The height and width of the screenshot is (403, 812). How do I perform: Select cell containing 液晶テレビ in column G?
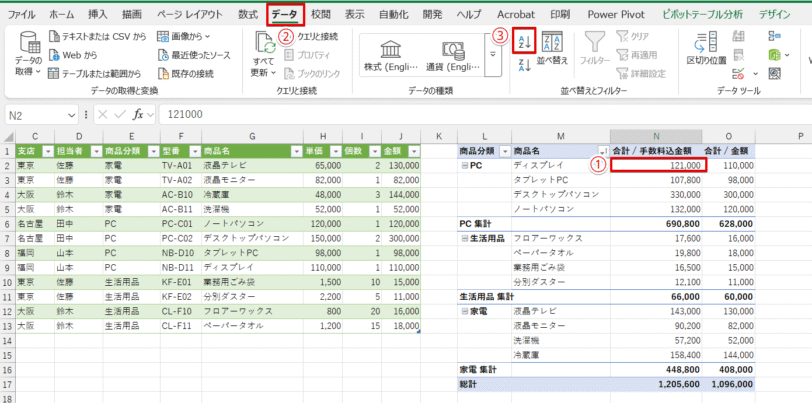coord(252,165)
